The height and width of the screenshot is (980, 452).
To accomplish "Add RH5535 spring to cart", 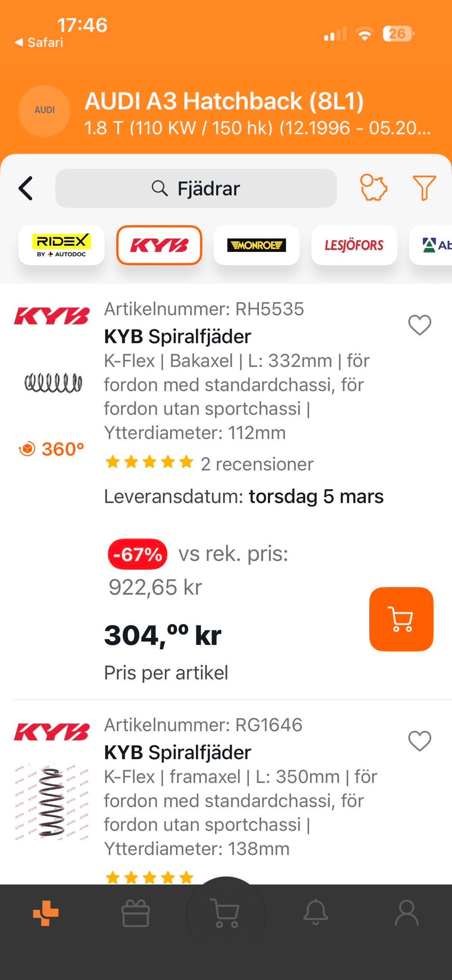I will click(x=401, y=619).
